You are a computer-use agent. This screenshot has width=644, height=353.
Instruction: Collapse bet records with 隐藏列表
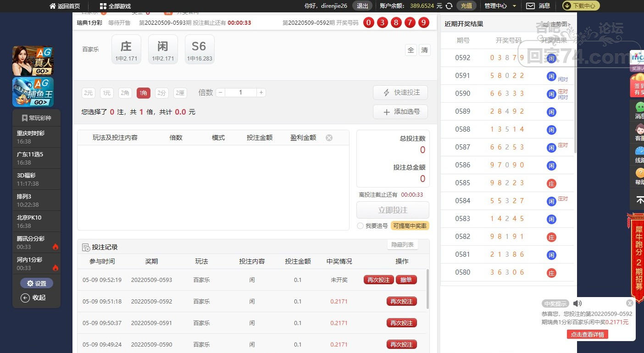402,245
